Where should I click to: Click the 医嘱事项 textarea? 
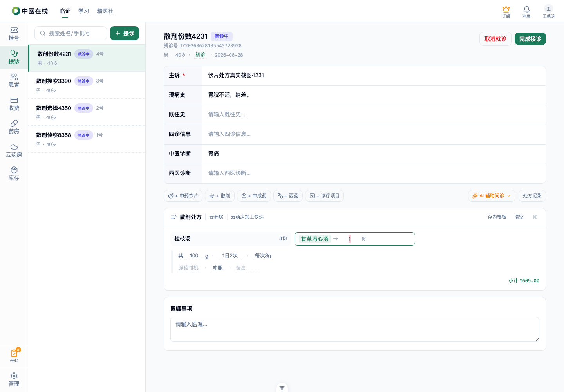[355, 329]
